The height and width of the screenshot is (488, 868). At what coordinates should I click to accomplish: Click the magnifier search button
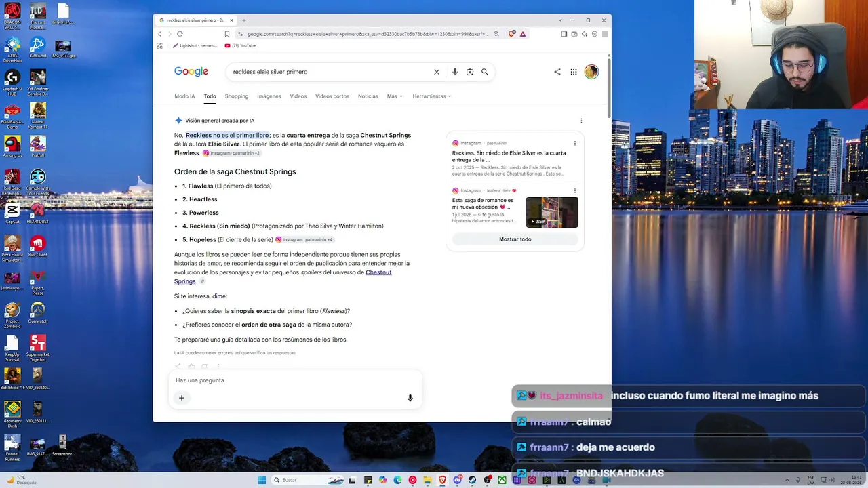click(x=485, y=72)
